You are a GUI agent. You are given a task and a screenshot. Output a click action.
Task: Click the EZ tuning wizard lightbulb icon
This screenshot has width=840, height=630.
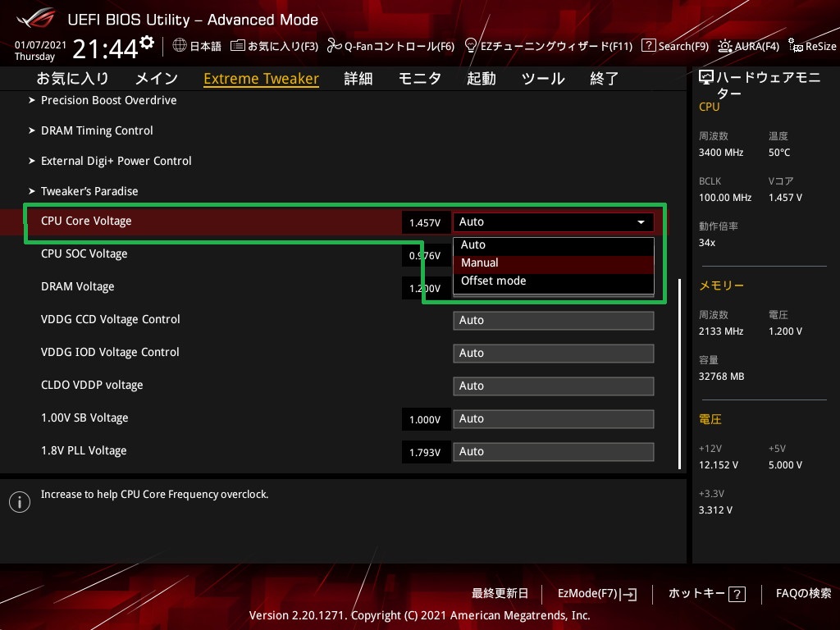coord(470,46)
